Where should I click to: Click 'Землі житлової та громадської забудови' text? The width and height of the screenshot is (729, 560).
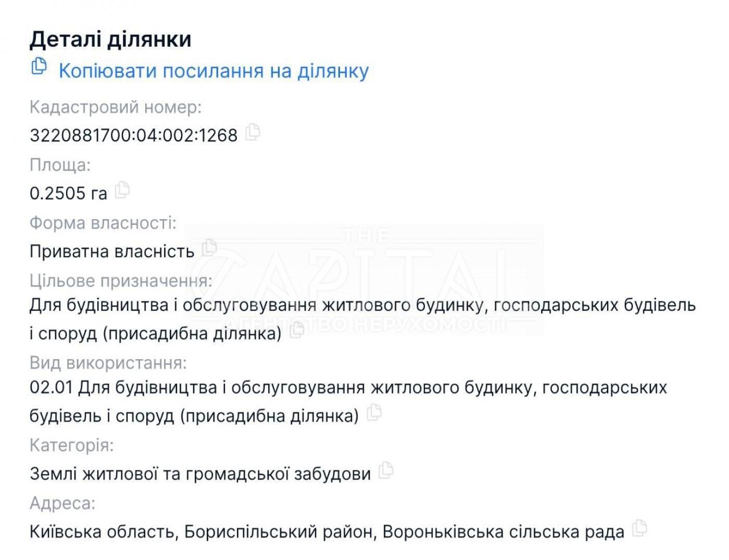[x=200, y=474]
